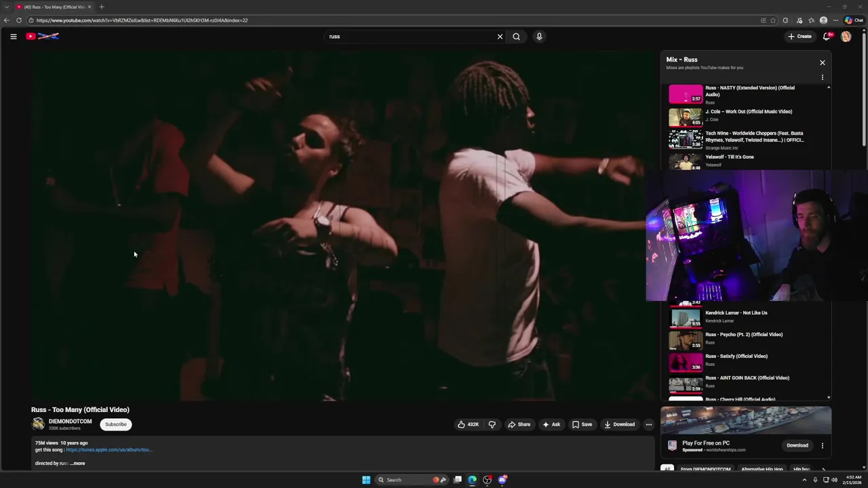The width and height of the screenshot is (868, 488).
Task: Add this page to favorites star
Action: (x=773, y=20)
